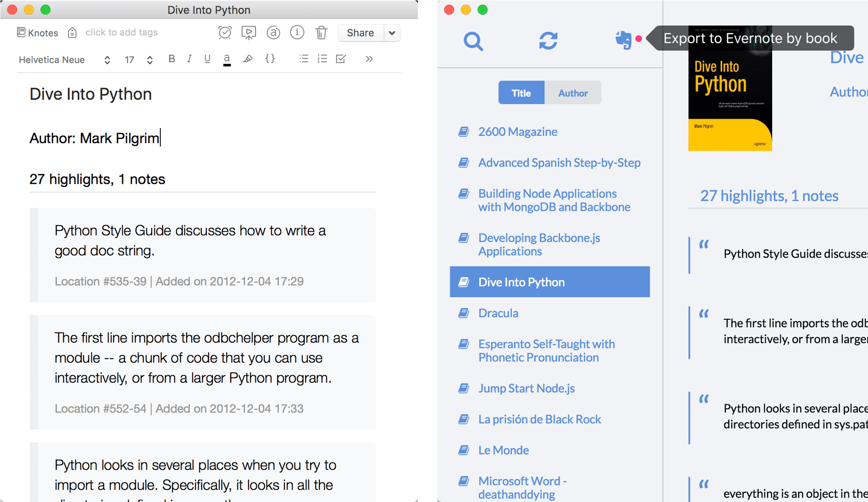Toggle bold formatting

tap(172, 59)
